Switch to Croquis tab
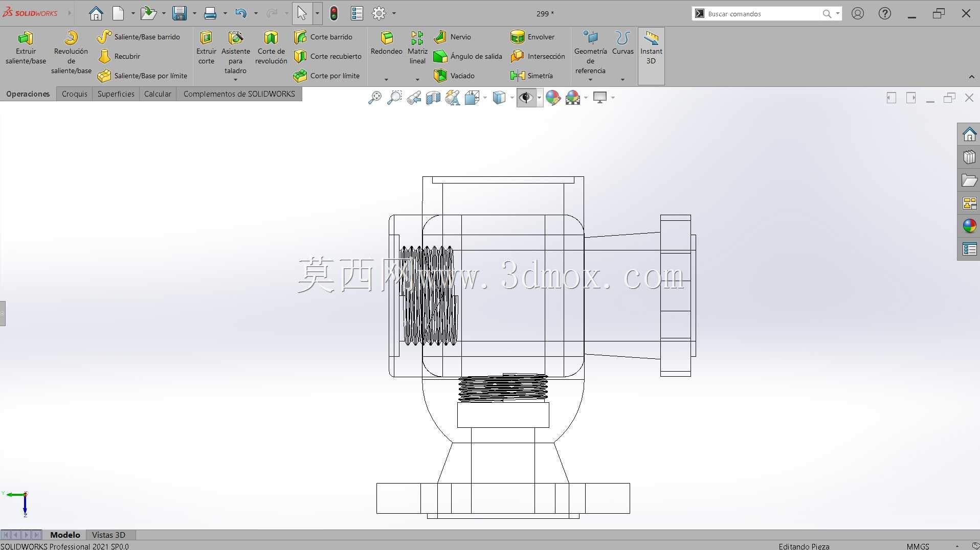This screenshot has height=550, width=980. 75,94
